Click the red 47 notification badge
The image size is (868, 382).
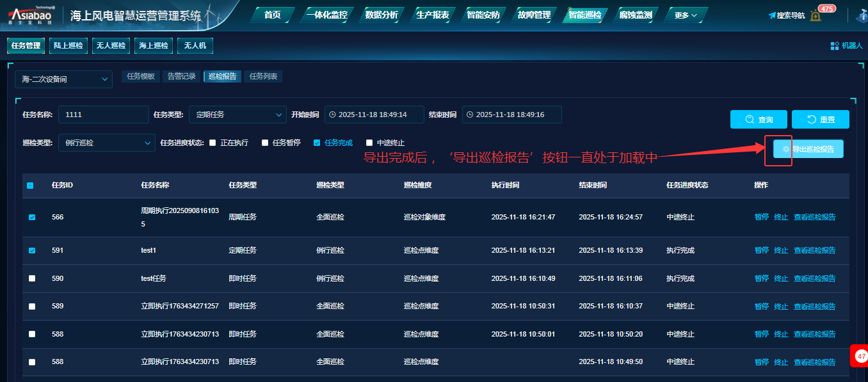[861, 356]
